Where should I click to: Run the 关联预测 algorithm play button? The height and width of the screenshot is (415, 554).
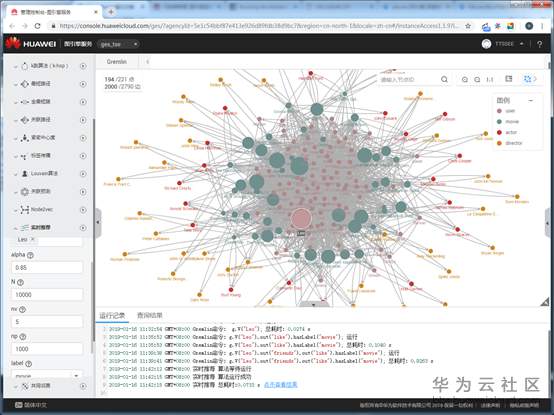pos(83,192)
